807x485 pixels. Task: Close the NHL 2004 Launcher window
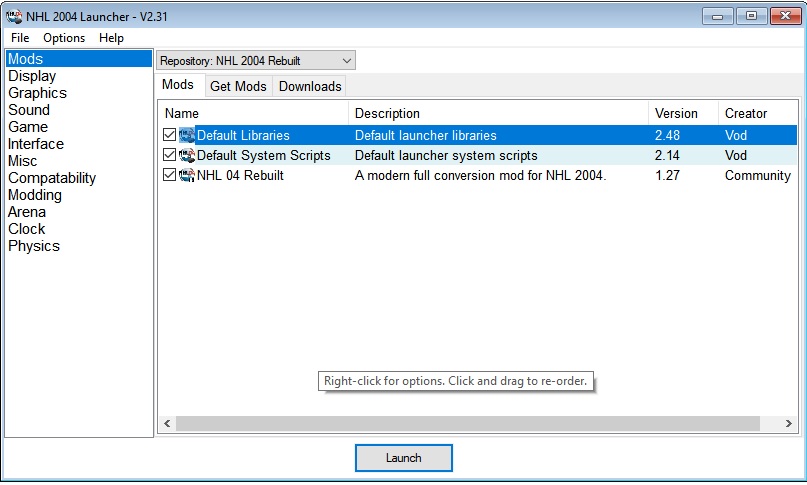[x=785, y=16]
